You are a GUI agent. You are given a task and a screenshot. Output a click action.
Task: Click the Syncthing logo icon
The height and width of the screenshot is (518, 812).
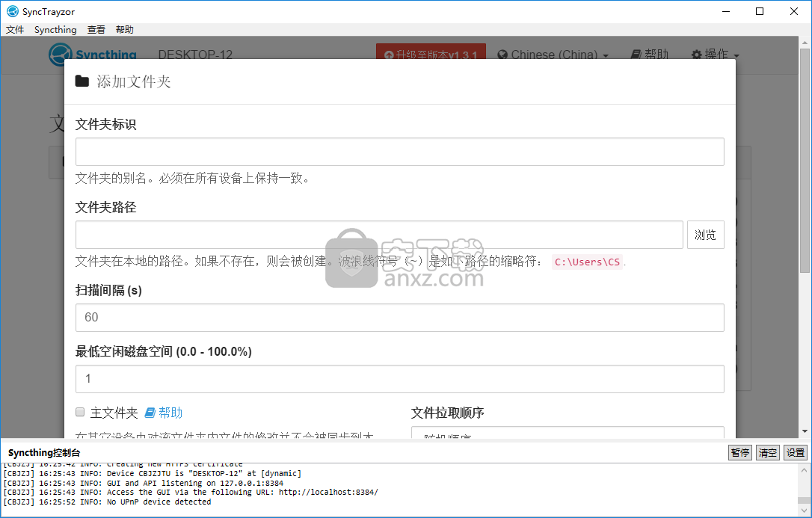click(60, 54)
